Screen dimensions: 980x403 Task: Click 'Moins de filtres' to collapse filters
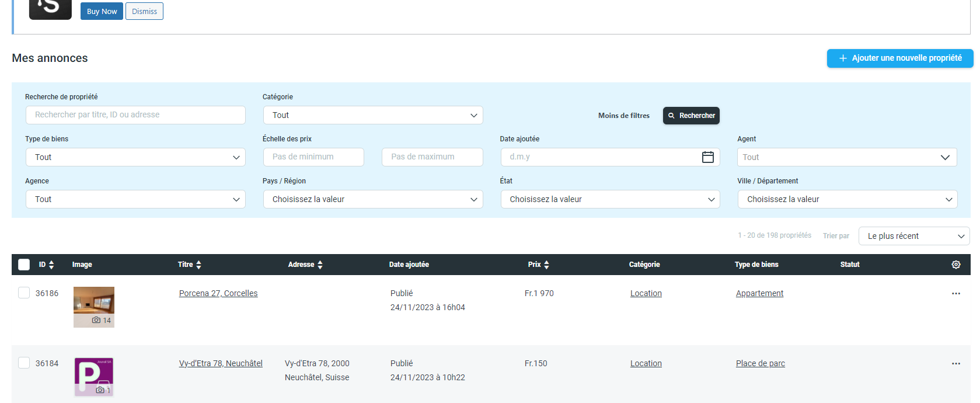click(623, 116)
